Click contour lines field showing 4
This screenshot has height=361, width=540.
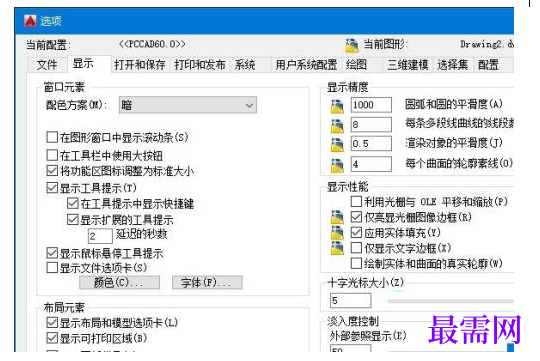[x=371, y=164]
